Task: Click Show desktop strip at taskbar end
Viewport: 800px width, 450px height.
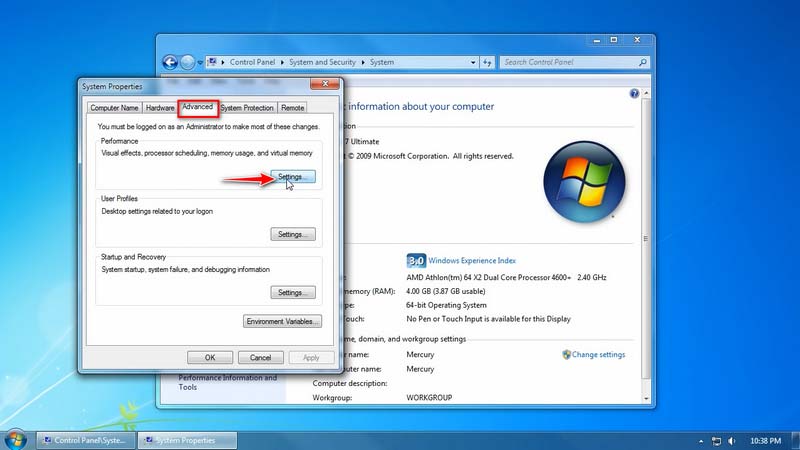Action: click(795, 441)
